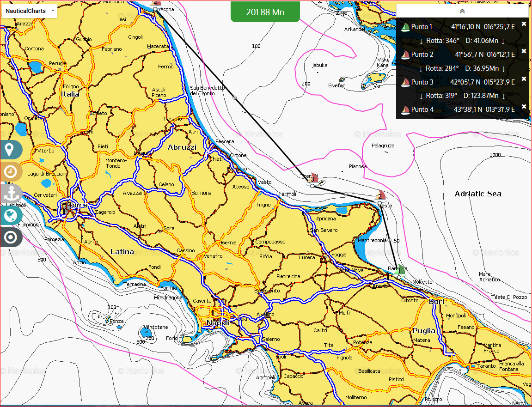
Task: Click the globe sidebar icon
Action: (11, 215)
